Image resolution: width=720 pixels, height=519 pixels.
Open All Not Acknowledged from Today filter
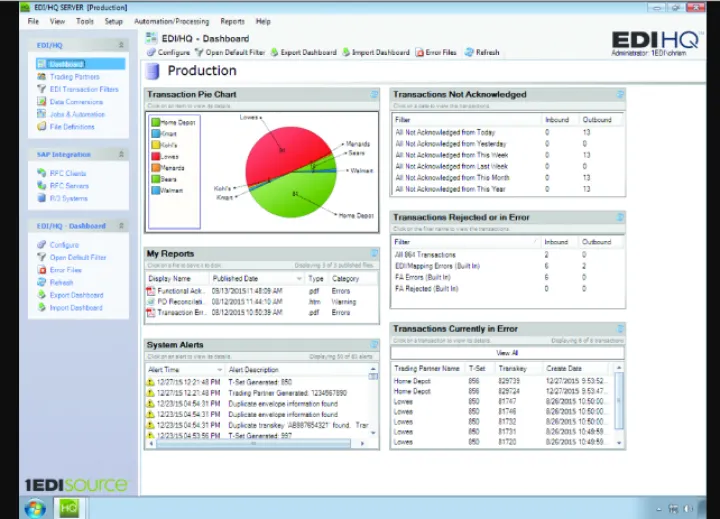pyautogui.click(x=445, y=132)
